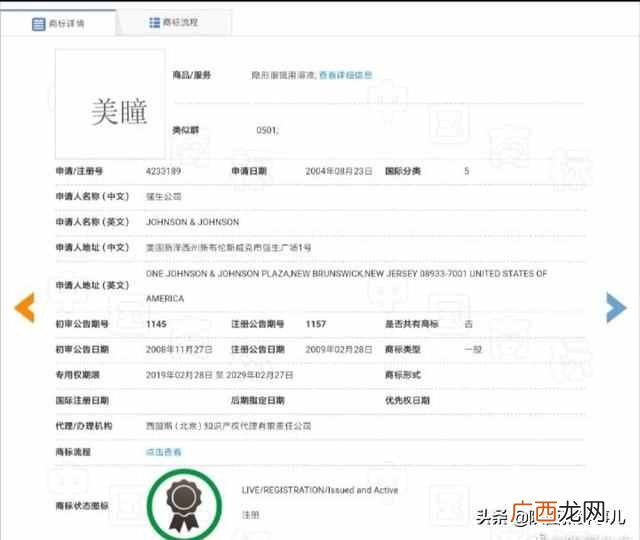The image size is (640, 540).
Task: Select the applicant Chinese address text
Action: click(229, 248)
